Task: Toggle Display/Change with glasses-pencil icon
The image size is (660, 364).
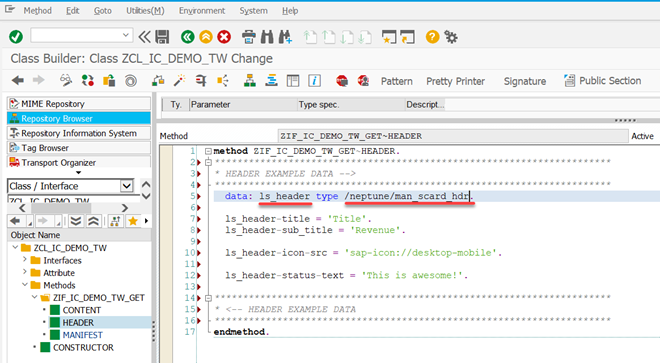Action: tap(66, 80)
